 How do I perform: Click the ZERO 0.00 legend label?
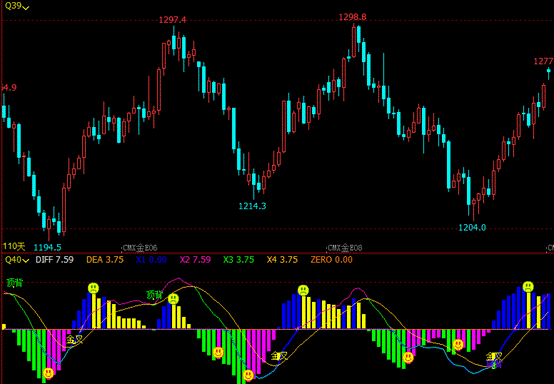click(331, 260)
